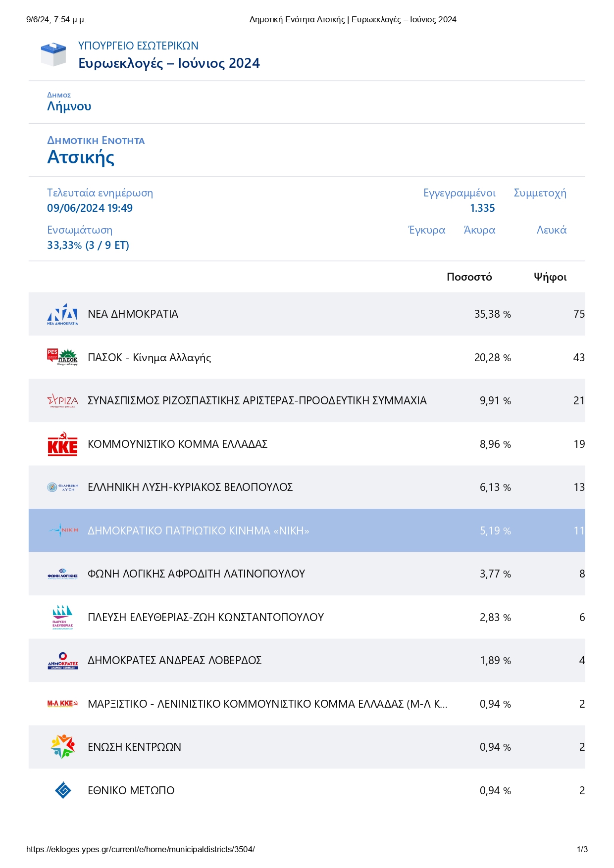614x868 pixels.
Task: Click the Νέα Δημοκρατία party logo
Action: pyautogui.click(x=62, y=314)
